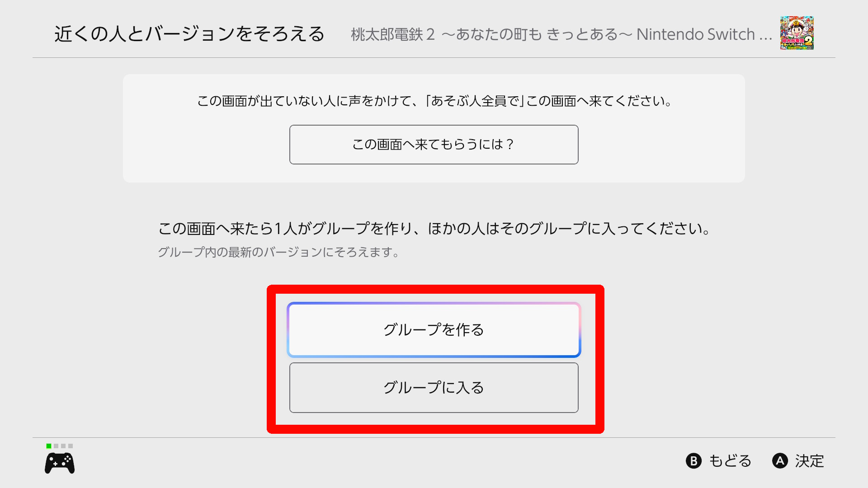This screenshot has height=488, width=868.
Task: Click the 近くの人とバージョンをそろえる page title
Action: tap(189, 34)
